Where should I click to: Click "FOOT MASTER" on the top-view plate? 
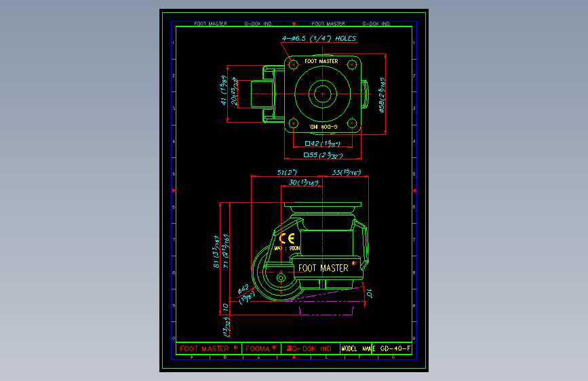pyautogui.click(x=321, y=61)
